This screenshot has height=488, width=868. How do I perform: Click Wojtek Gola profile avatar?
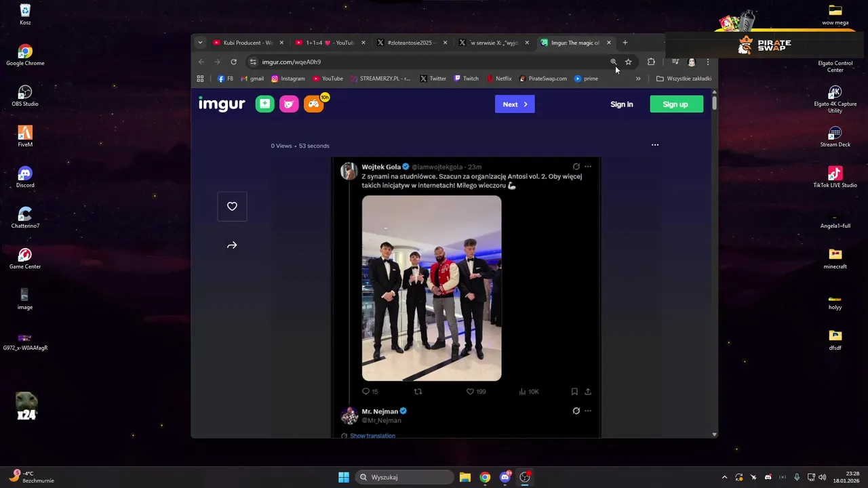(349, 171)
